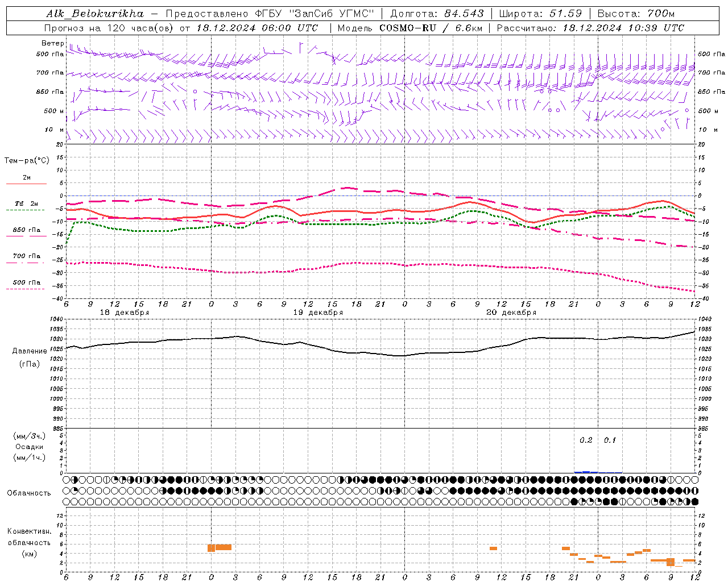Click the 0.2 precipitation amount value
The image size is (728, 582).
pyautogui.click(x=586, y=440)
